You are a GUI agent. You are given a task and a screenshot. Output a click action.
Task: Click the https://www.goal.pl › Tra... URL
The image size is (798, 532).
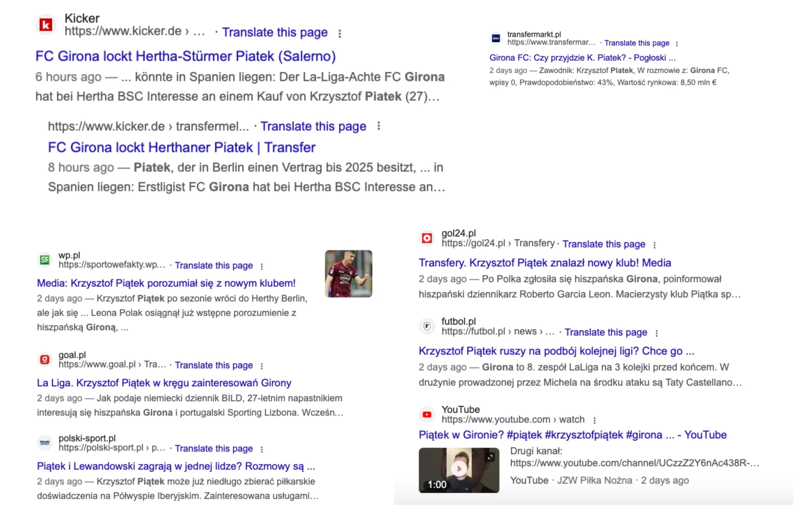coord(112,365)
